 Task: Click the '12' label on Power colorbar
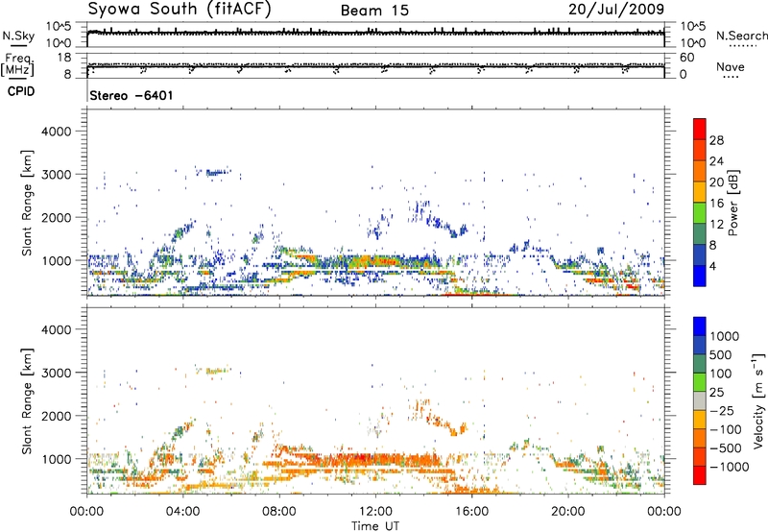point(716,225)
